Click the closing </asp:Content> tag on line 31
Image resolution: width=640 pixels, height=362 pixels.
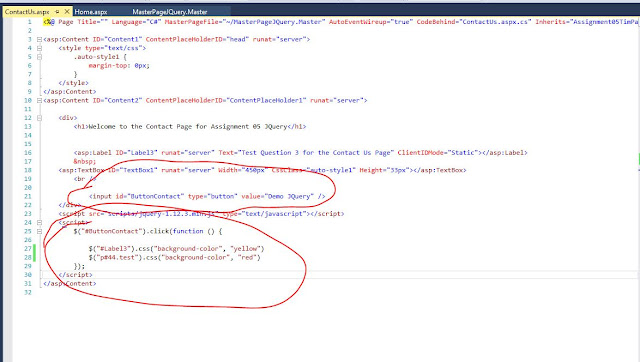[x=70, y=284]
